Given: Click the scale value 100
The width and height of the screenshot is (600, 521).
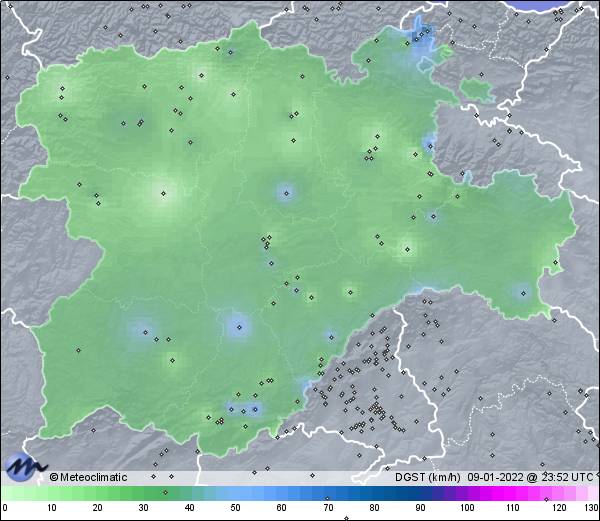Looking at the screenshot, I should (467, 508).
